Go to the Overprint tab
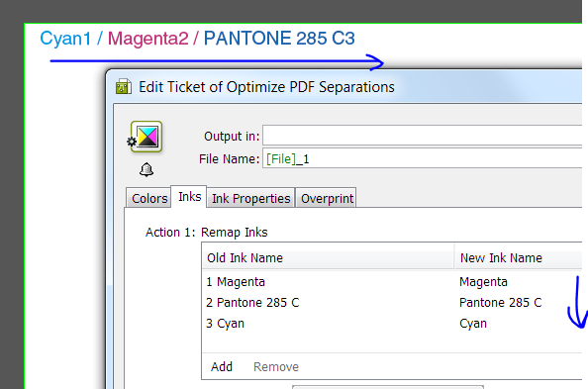The image size is (588, 389). click(x=327, y=198)
